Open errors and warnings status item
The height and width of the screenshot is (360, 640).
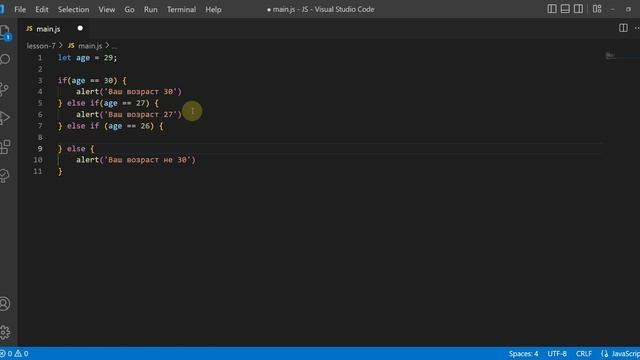tap(14, 353)
